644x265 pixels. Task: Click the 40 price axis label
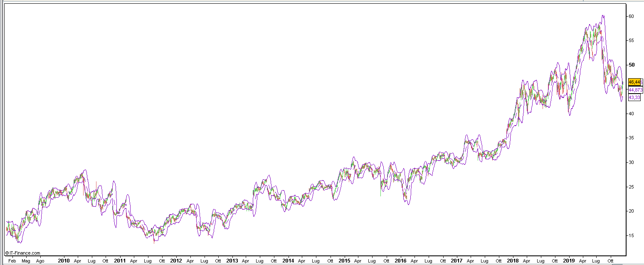click(631, 114)
